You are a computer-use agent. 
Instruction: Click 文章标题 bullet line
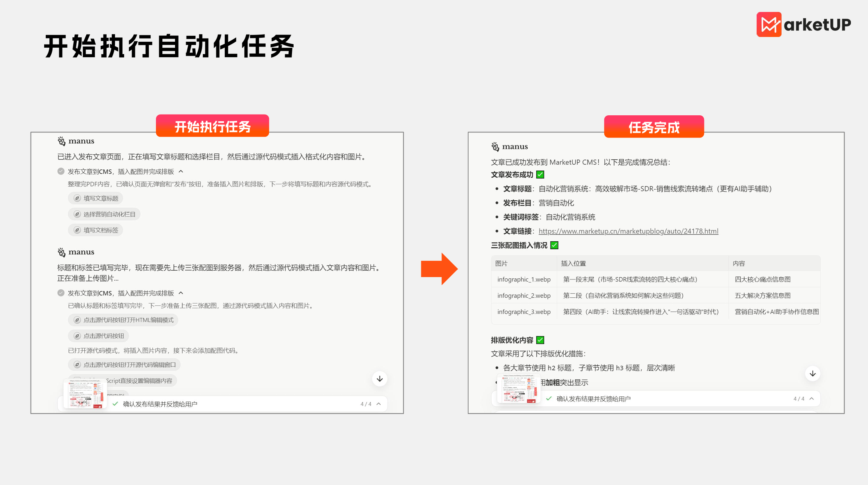tap(638, 189)
